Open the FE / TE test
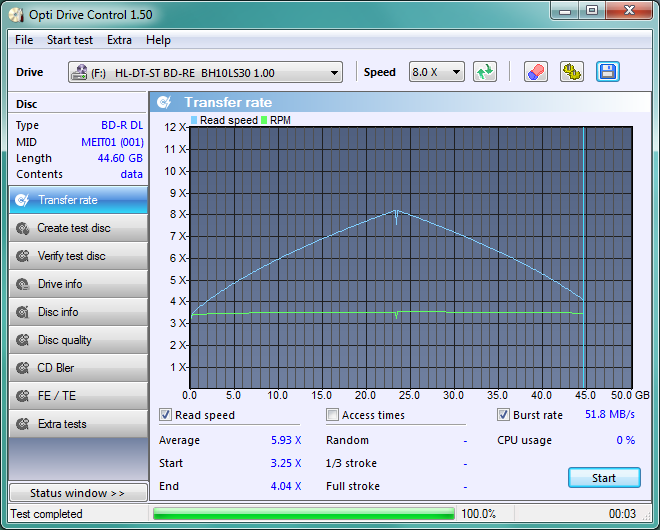Viewport: 660px width, 530px height. pos(78,396)
